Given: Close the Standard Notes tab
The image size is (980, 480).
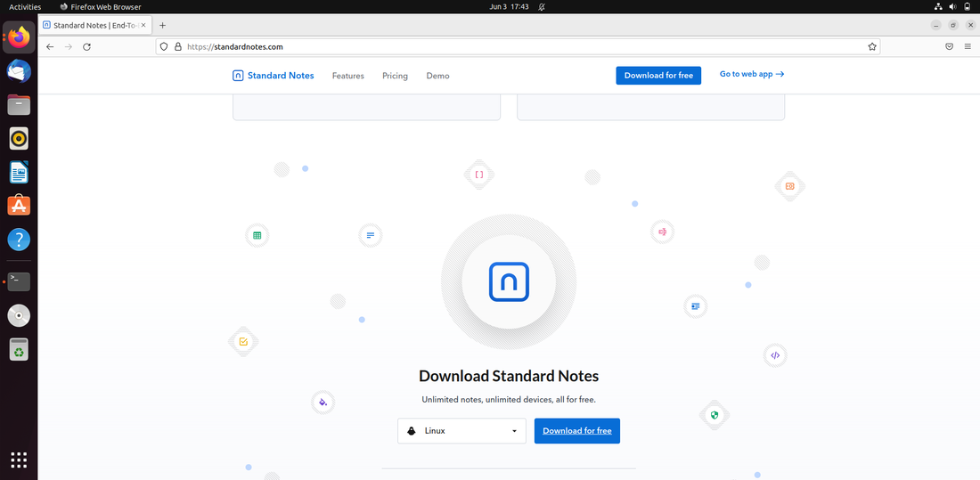Looking at the screenshot, I should click(143, 26).
